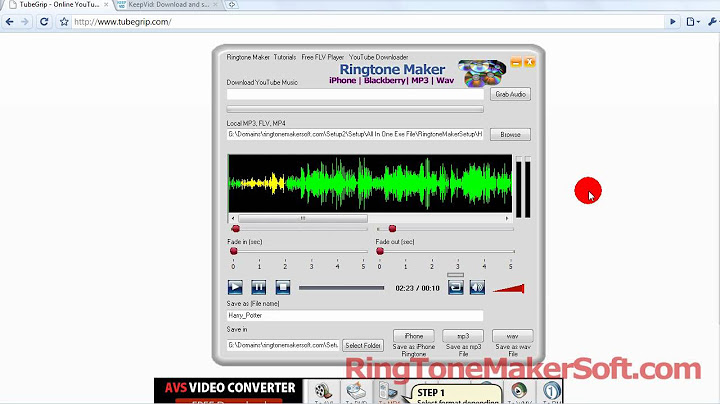Save as an mp3 file with the mp3 button
The height and width of the screenshot is (404, 720).
pyautogui.click(x=463, y=336)
